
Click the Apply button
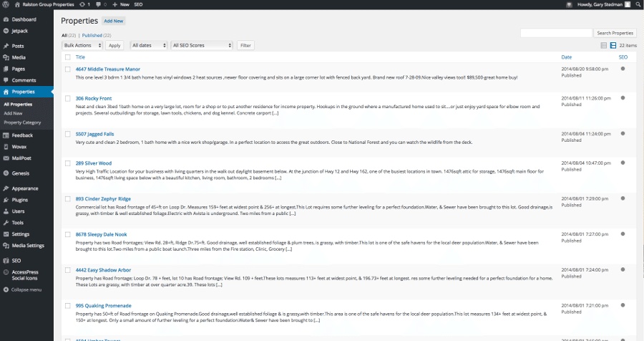(114, 45)
